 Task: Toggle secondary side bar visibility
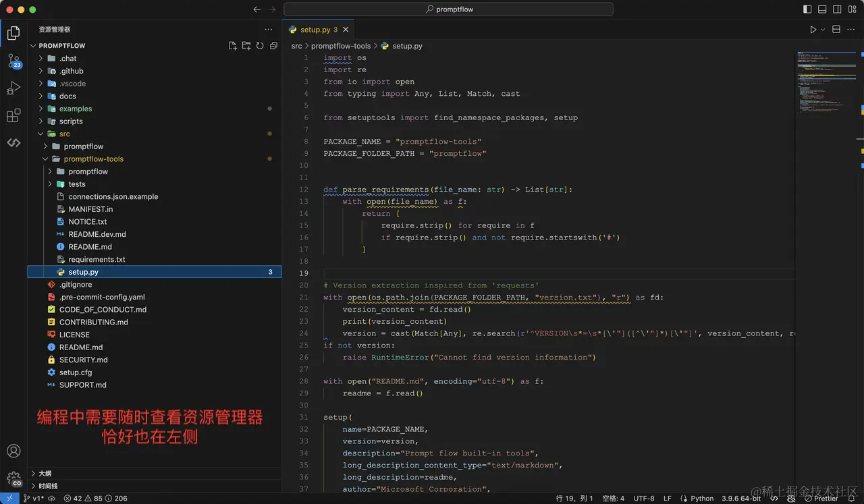point(837,9)
